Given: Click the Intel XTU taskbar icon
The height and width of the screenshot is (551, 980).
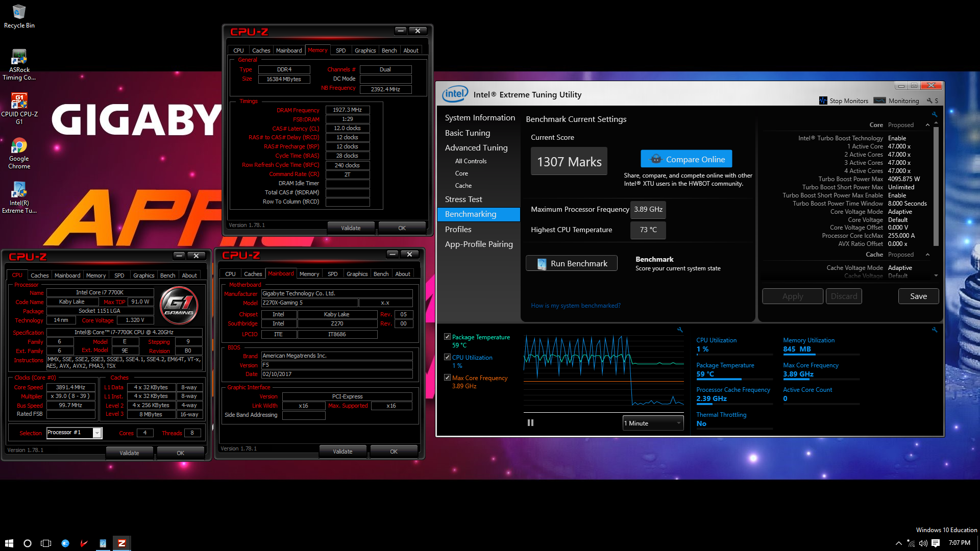Looking at the screenshot, I should [x=103, y=543].
